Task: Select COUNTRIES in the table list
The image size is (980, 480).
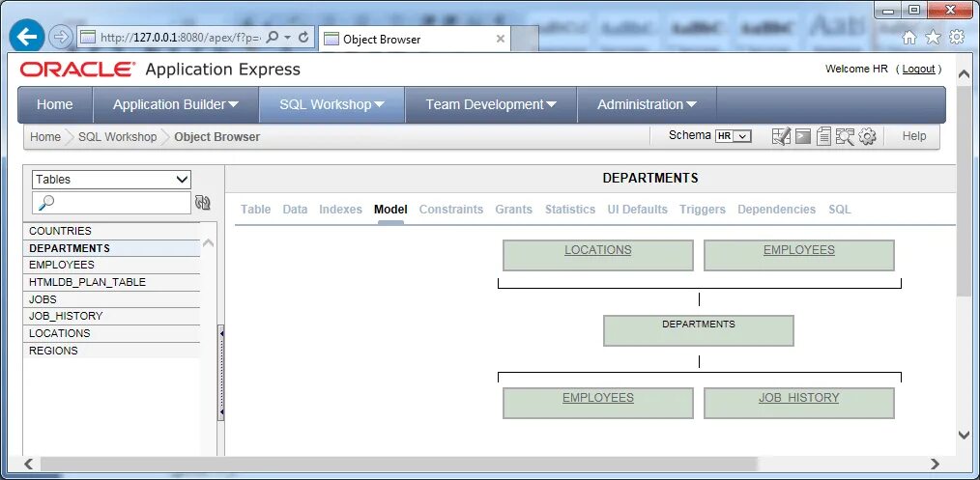Action: [x=112, y=231]
